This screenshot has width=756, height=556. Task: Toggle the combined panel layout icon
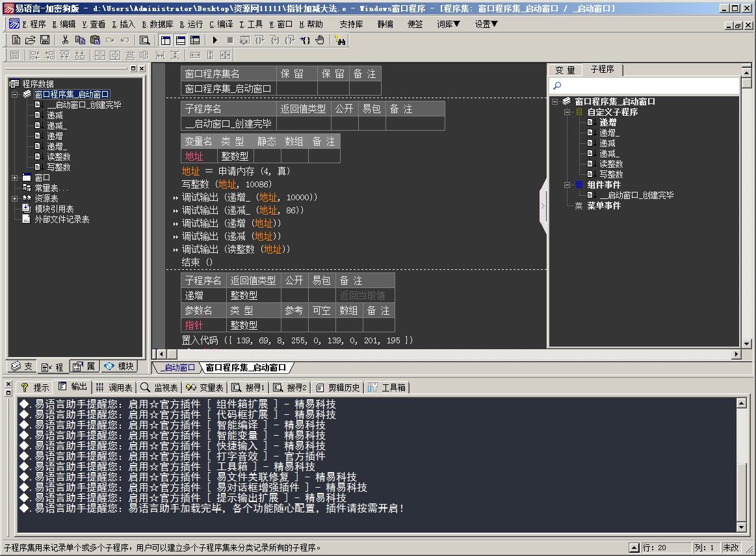coord(195,40)
